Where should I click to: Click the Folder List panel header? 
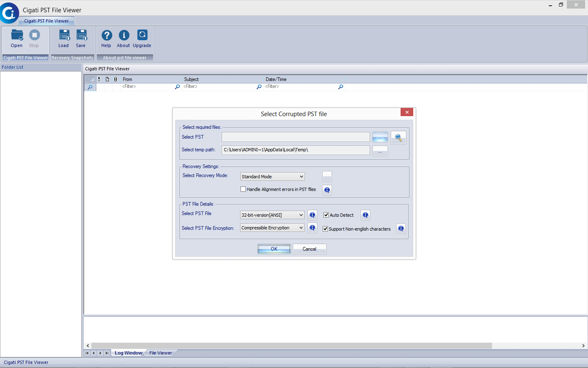pos(41,67)
